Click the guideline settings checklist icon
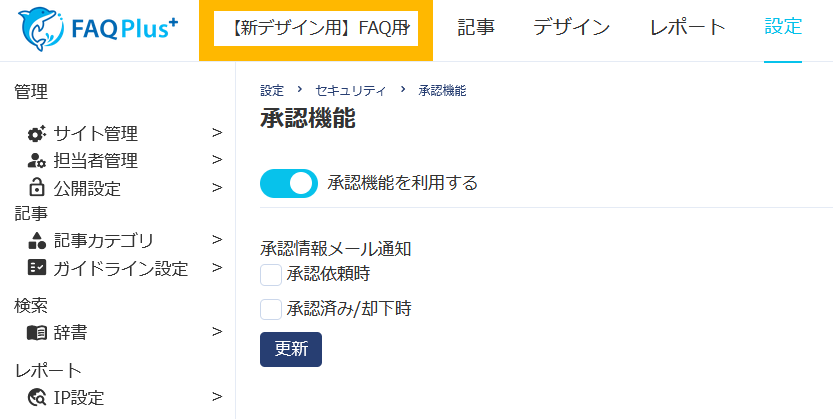 coord(37,268)
